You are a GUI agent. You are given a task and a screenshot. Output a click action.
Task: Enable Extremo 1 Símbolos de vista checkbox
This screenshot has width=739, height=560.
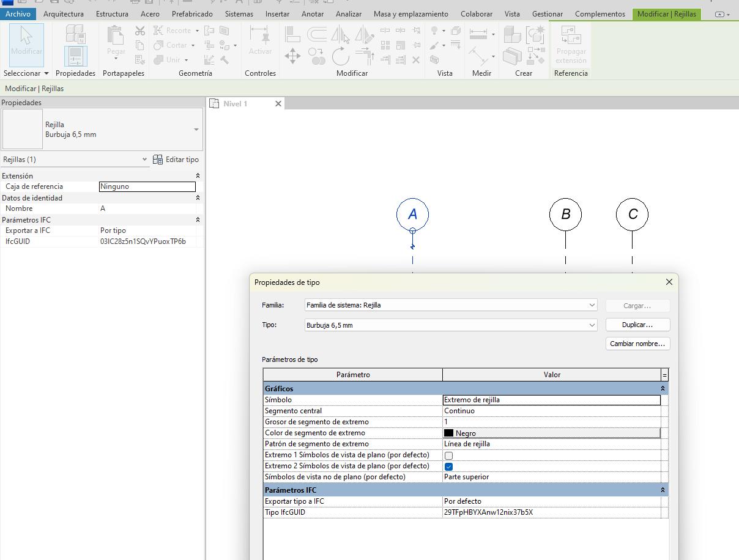448,455
